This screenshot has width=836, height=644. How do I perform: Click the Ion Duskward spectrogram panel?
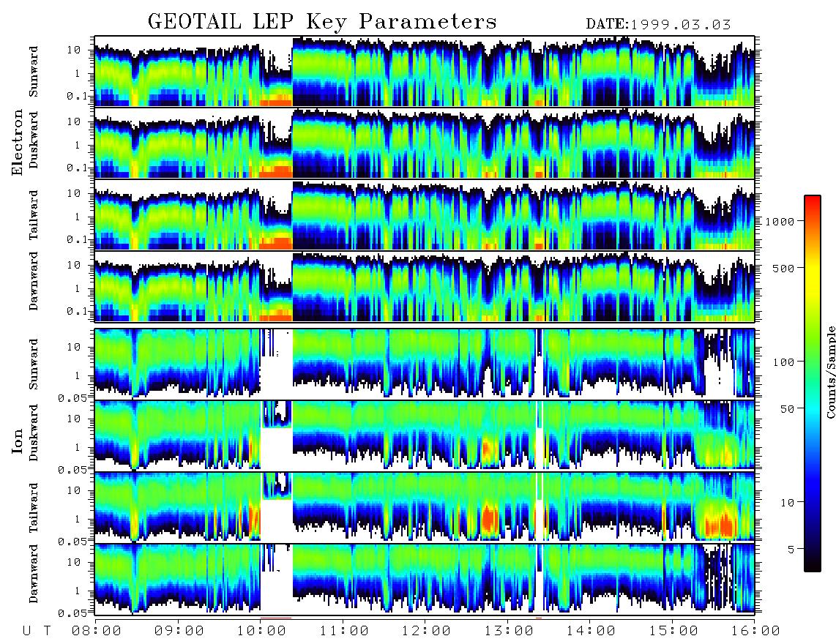425,435
